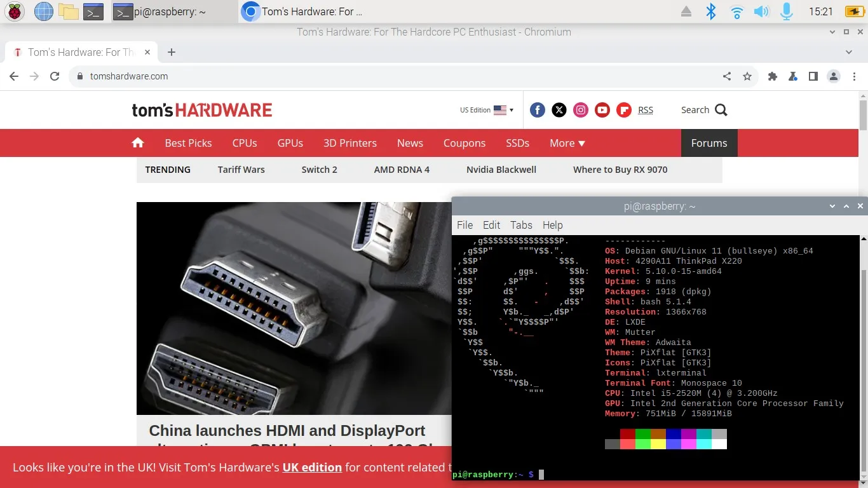Open Where to Buy RX 9070
868x488 pixels.
(x=620, y=170)
